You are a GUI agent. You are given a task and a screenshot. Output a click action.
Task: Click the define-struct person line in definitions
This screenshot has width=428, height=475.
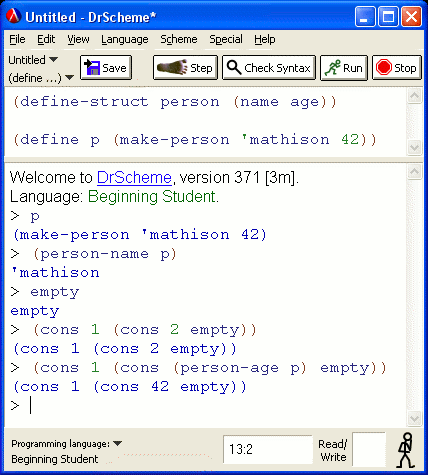[x=175, y=102]
